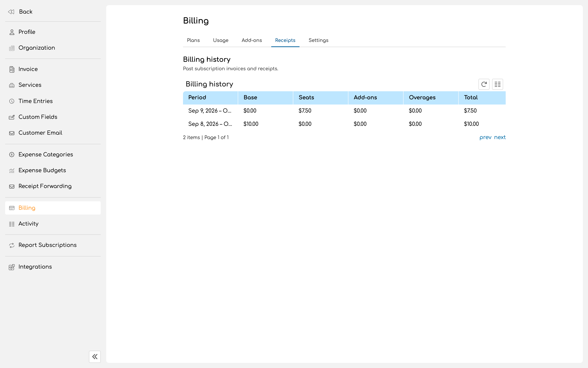
Task: Select the Sep 8, 2026 period row
Action: (x=344, y=124)
